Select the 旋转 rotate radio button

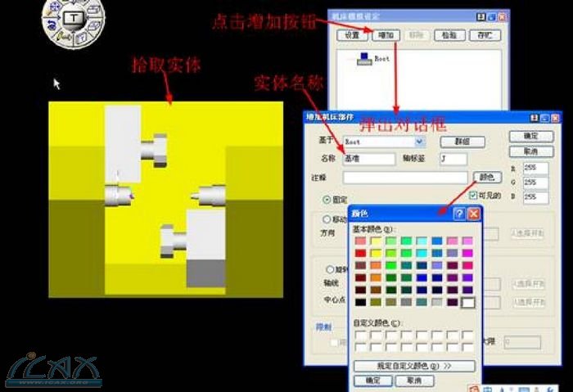coord(330,269)
